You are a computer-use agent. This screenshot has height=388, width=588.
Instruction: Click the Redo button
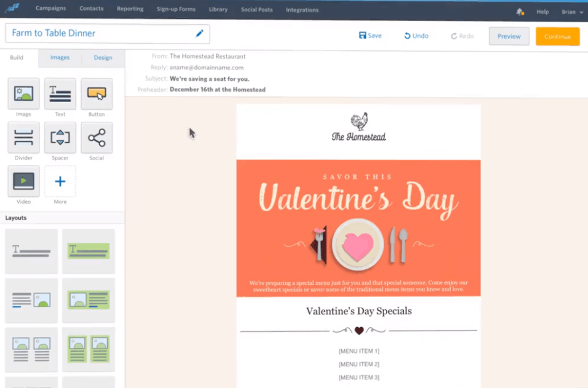click(462, 36)
